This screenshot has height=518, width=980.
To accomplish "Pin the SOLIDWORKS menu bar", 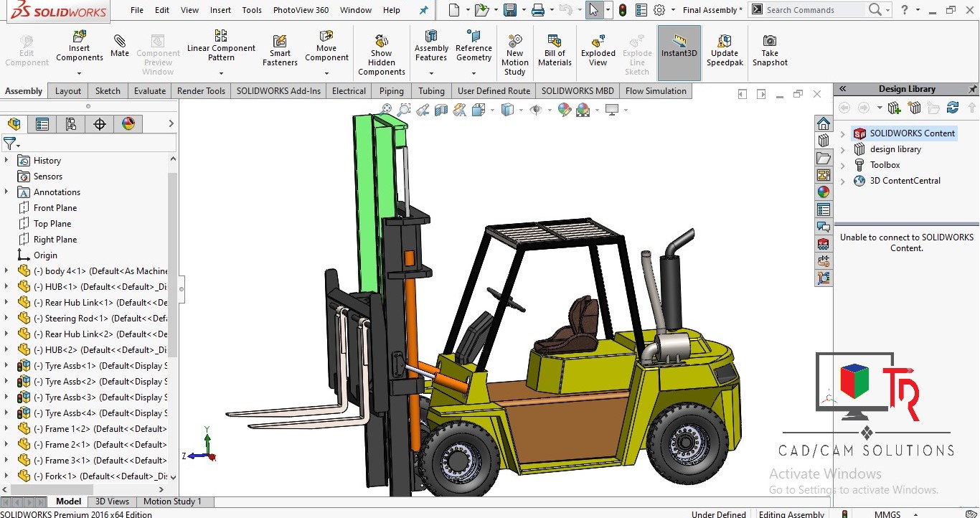I will [x=423, y=10].
